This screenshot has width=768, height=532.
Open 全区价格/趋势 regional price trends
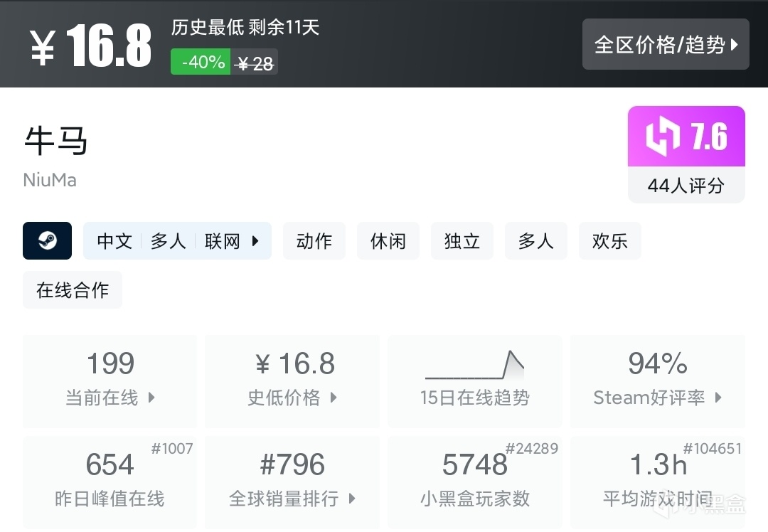[x=666, y=45]
